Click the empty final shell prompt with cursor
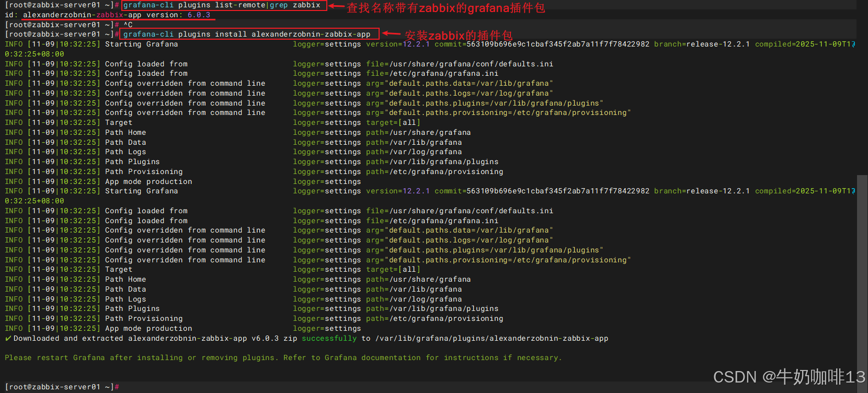Viewport: 868px width, 393px height. [62, 387]
